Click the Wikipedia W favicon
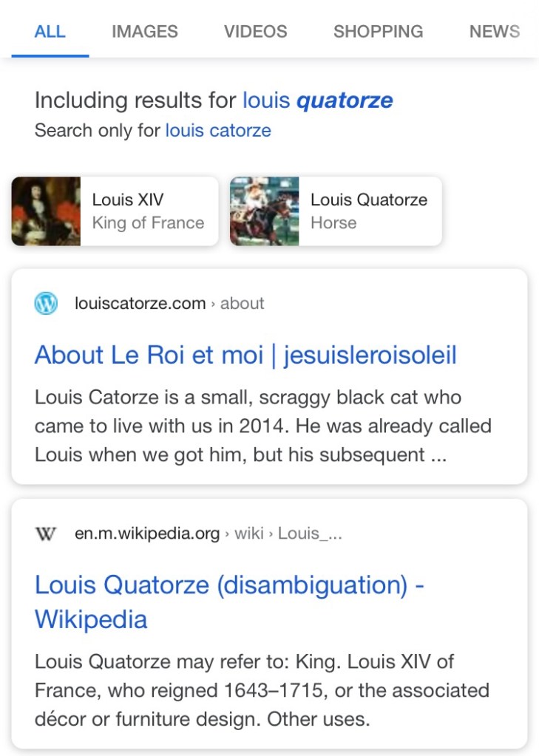539x756 pixels. pos(46,534)
